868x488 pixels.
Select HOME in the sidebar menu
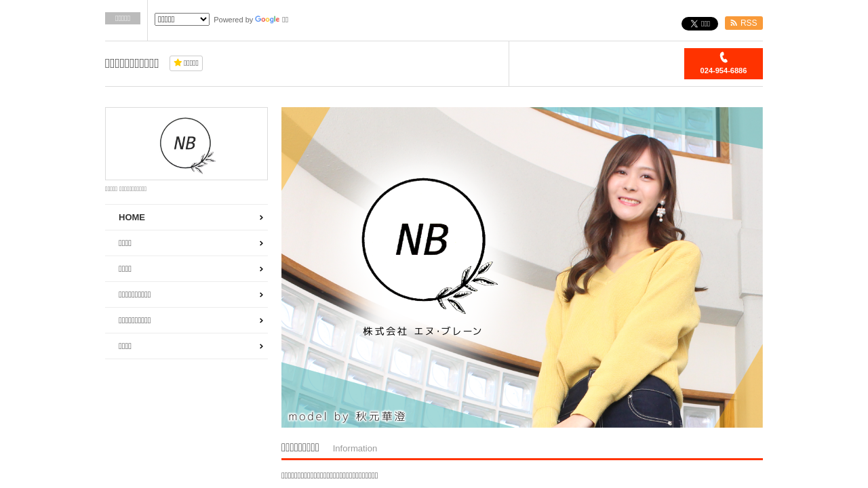(132, 218)
